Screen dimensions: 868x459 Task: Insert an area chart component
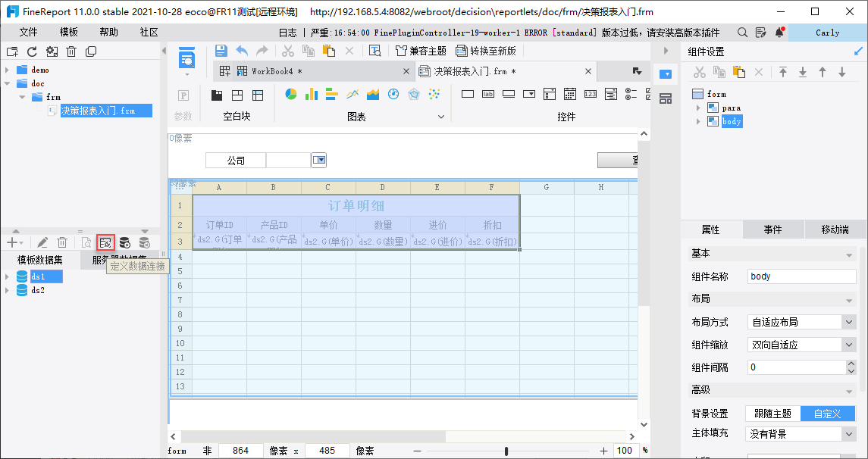[372, 94]
